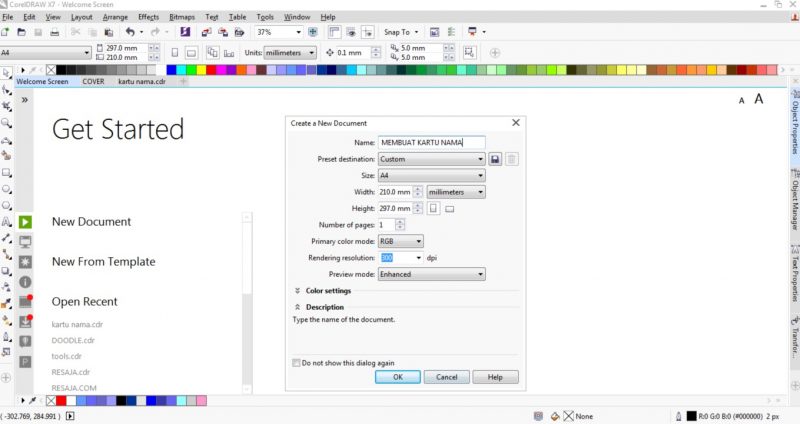Screen dimensions: 800x424
Task: Open the Options icon next to Snap To
Action: (434, 32)
